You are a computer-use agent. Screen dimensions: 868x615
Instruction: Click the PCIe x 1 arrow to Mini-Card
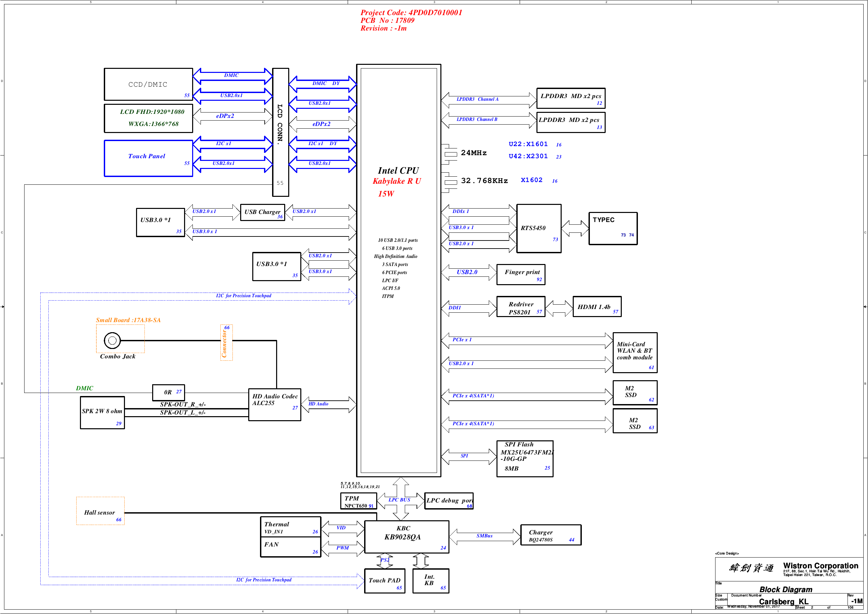pyautogui.click(x=527, y=341)
